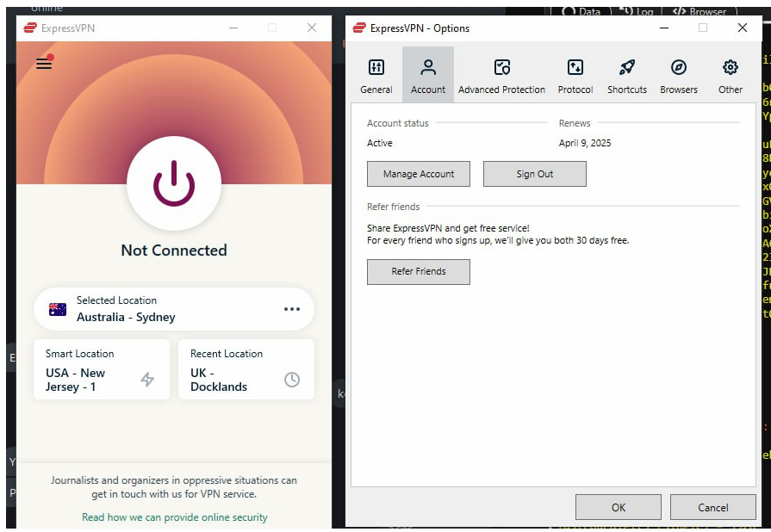
Task: Click the Active account status value
Action: (x=380, y=143)
